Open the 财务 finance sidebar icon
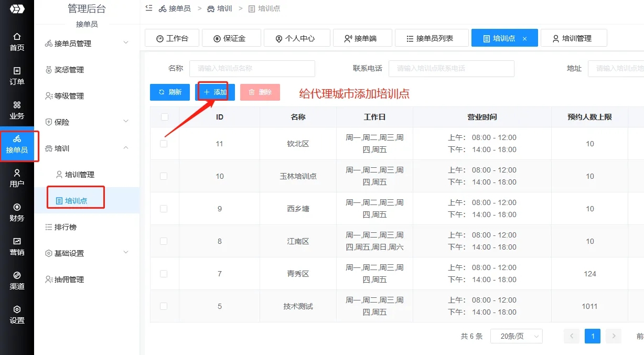This screenshot has height=355, width=644. (x=17, y=212)
